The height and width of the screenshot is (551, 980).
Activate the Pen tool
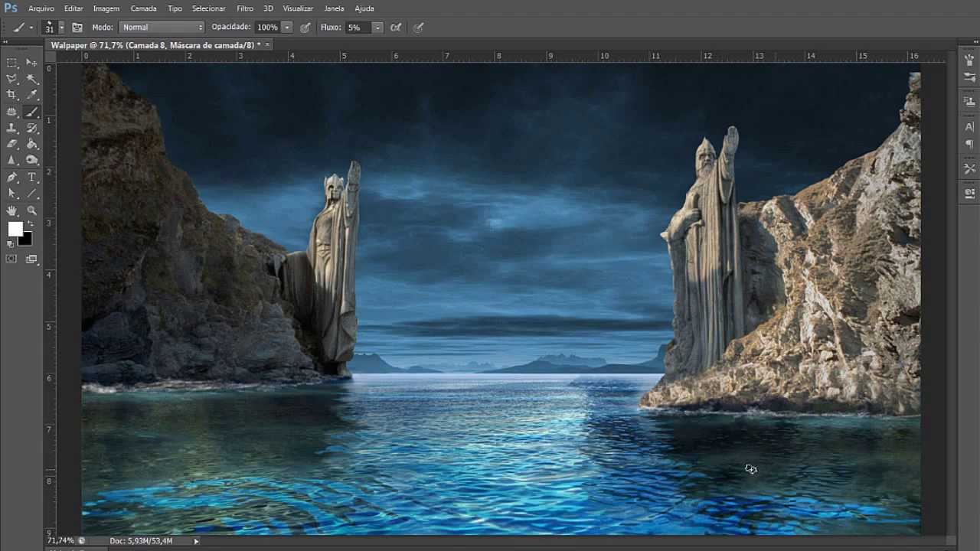click(x=12, y=177)
